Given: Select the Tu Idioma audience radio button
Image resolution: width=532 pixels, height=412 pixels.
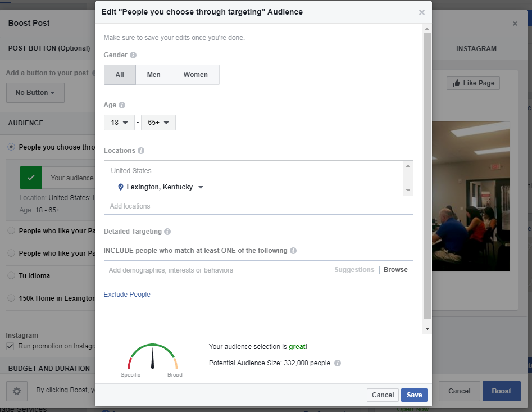Looking at the screenshot, I should coord(11,275).
